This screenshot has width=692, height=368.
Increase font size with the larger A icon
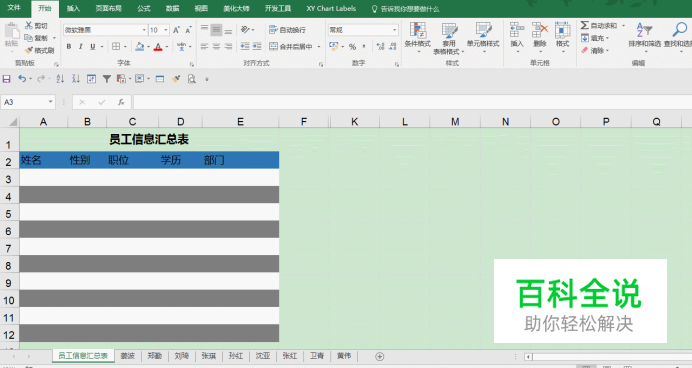[176, 30]
